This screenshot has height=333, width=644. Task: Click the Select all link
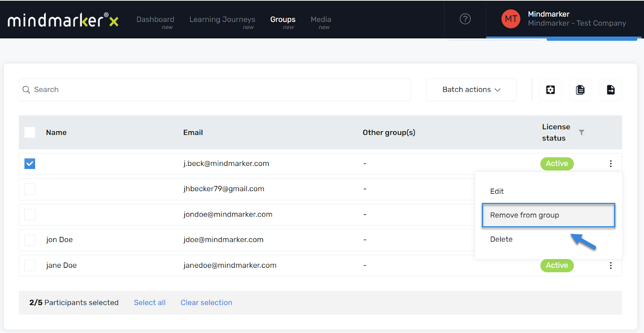pos(149,302)
